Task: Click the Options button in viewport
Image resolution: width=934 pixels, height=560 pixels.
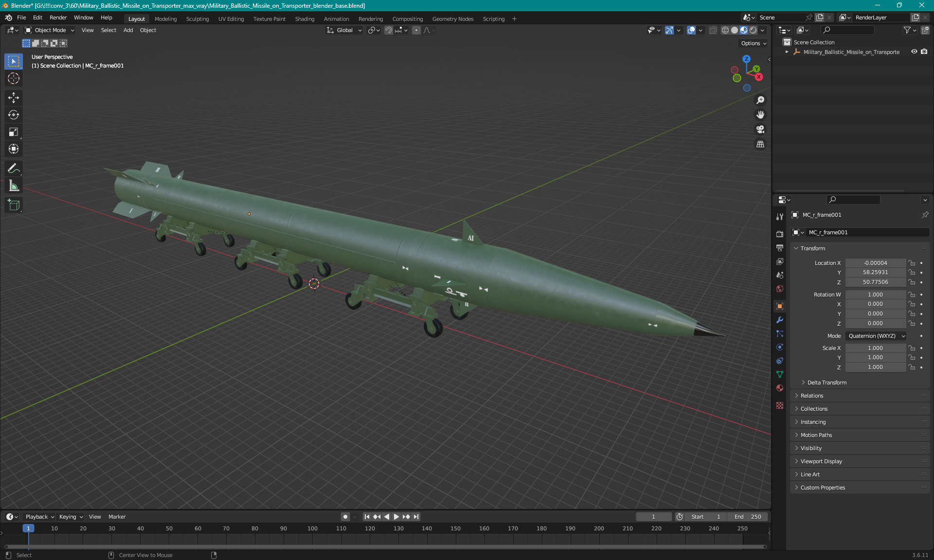Action: pos(753,43)
